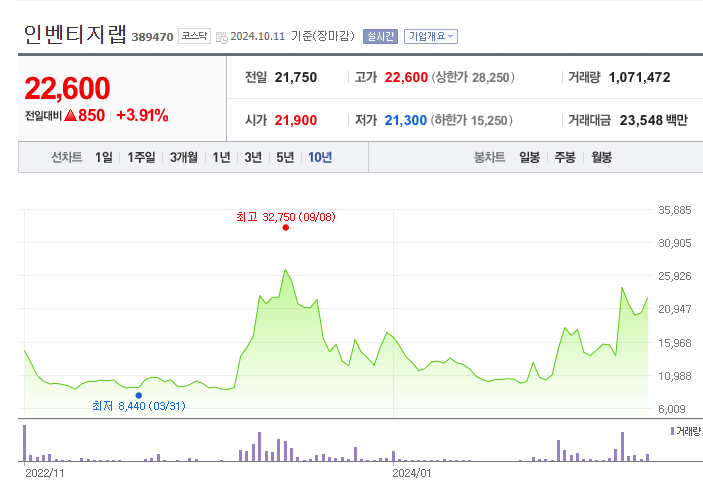
Task: Click the 최고 32,750 (09/08) label
Action: [286, 217]
